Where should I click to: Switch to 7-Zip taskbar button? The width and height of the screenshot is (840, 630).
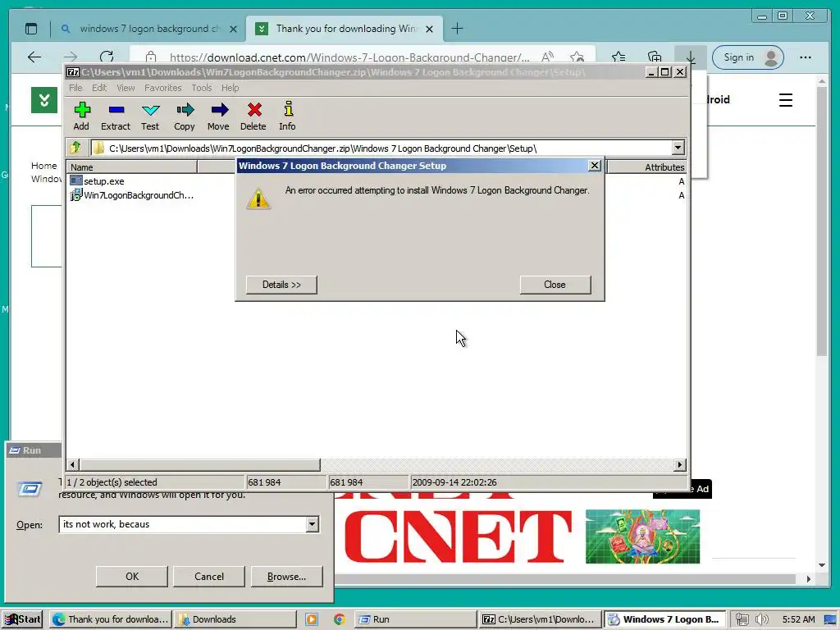(540, 619)
